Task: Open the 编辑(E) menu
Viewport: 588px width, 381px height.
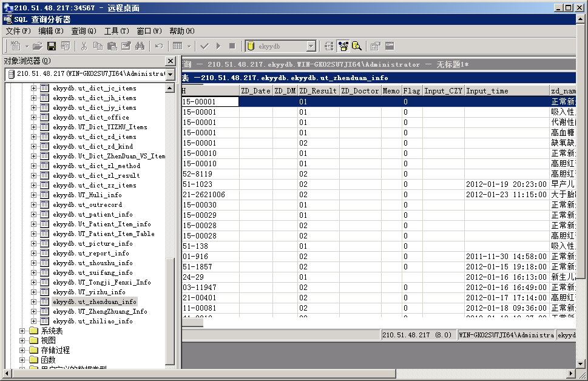Action: click(x=50, y=31)
